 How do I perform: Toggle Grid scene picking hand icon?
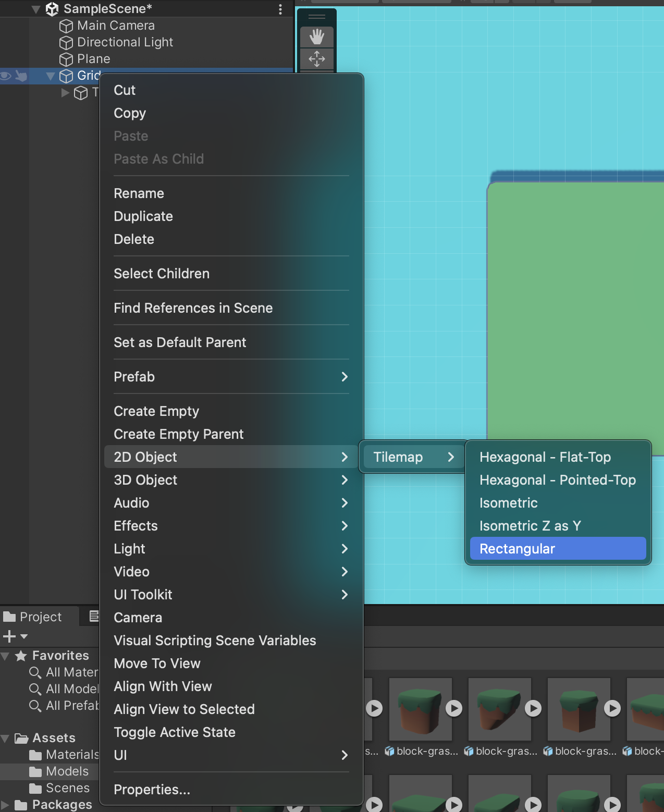tap(21, 76)
